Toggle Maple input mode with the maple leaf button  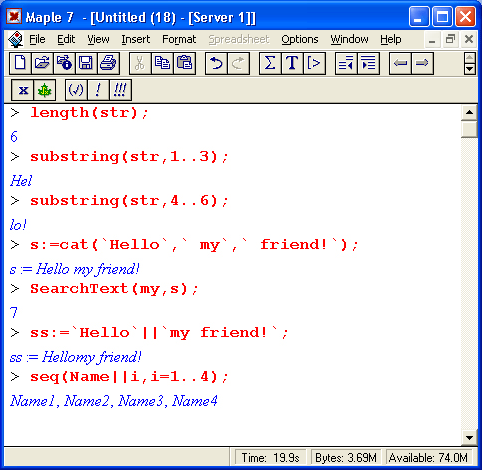click(44, 90)
